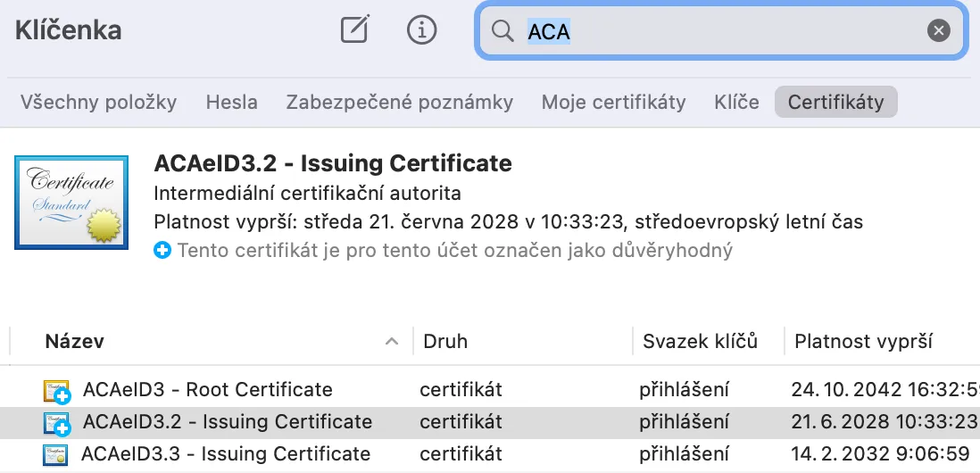Image resolution: width=980 pixels, height=473 pixels.
Task: Click the compose new note icon
Action: (354, 30)
